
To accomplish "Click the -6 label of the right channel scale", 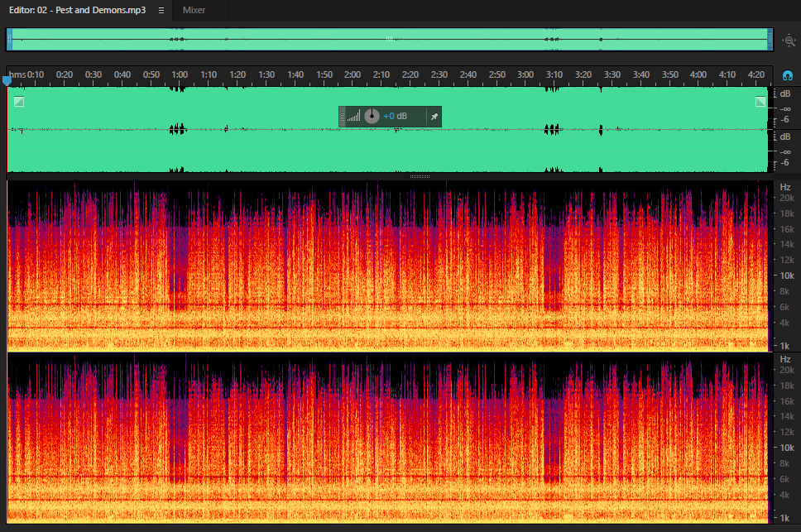I will click(784, 162).
